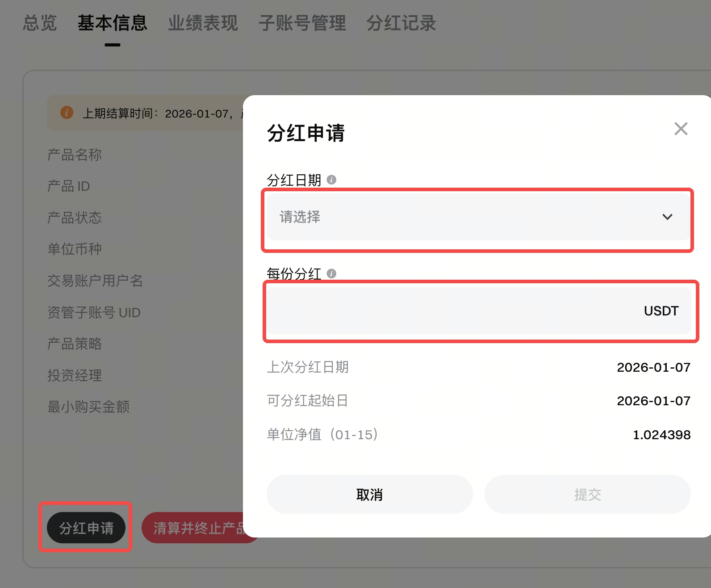Open the 业绩表现 tab
711x588 pixels.
coord(203,23)
